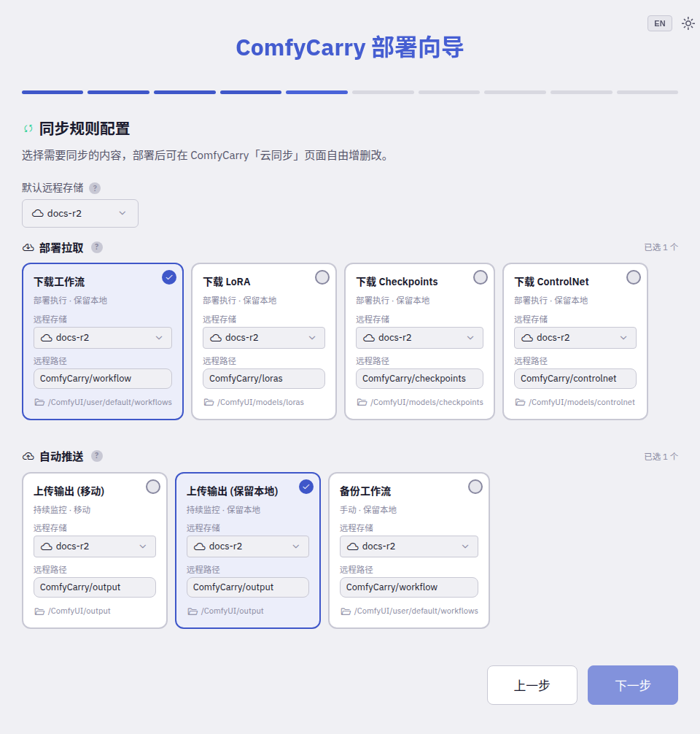The image size is (700, 734).
Task: Click help icon next to 部署拉取
Action: click(x=97, y=247)
